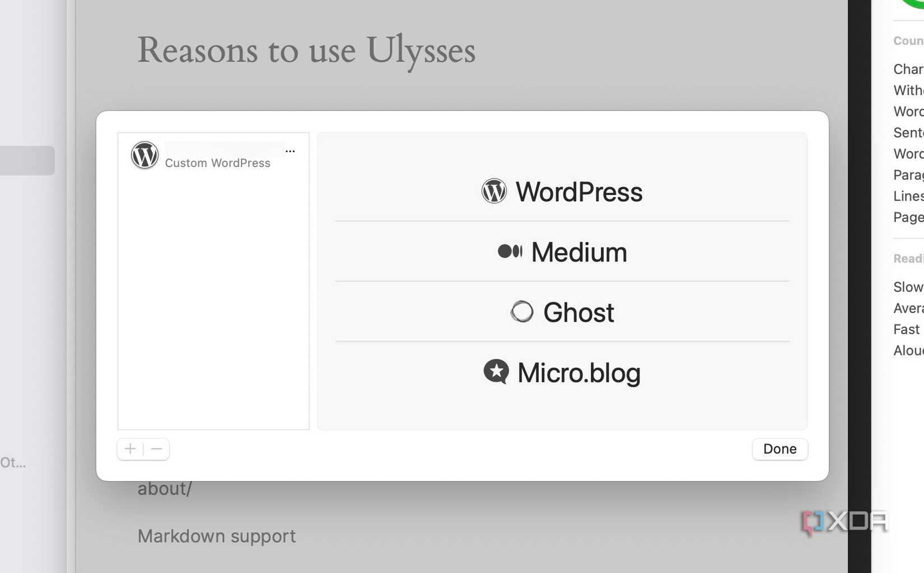Image resolution: width=924 pixels, height=573 pixels.
Task: Click the Done button
Action: pos(780,449)
